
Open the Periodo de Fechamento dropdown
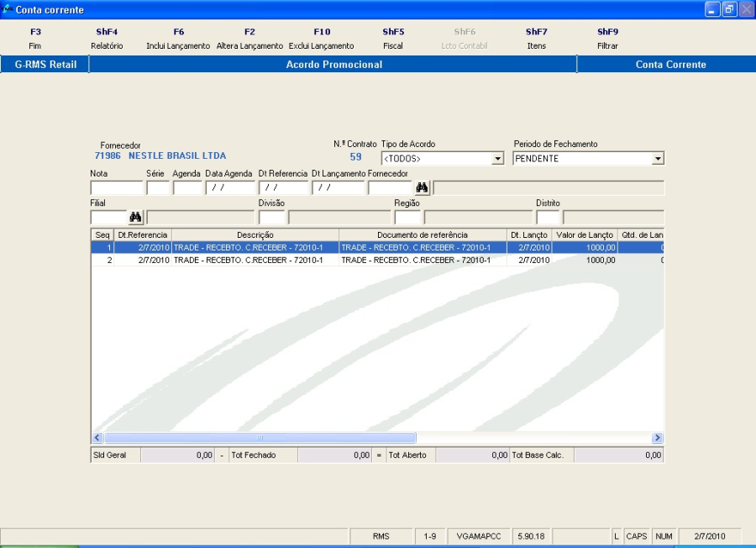[658, 159]
